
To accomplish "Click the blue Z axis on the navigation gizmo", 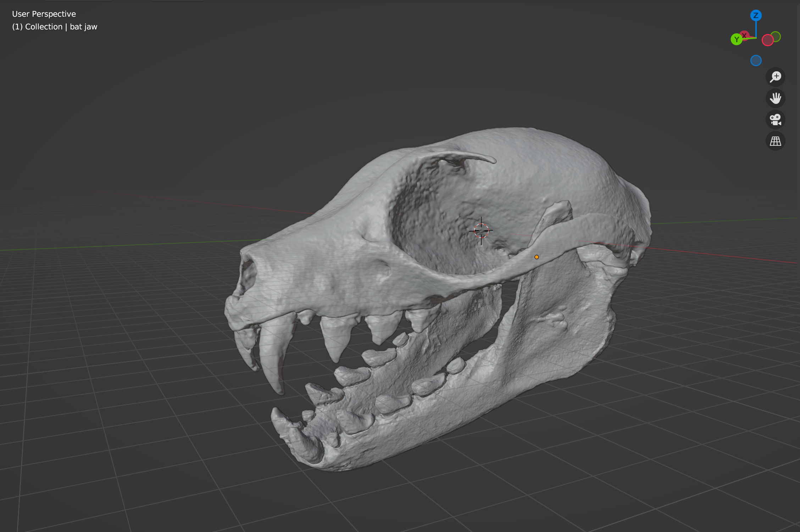I will point(756,15).
